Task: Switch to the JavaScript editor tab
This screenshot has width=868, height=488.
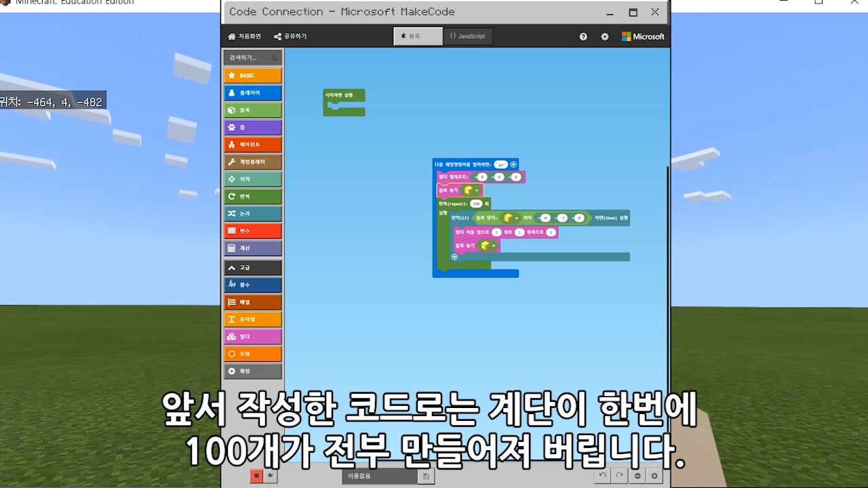Action: pos(468,37)
